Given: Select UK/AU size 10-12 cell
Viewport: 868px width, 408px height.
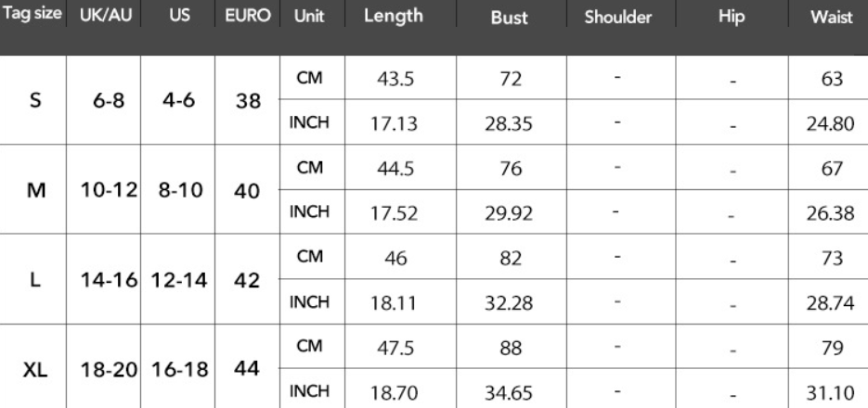Looking at the screenshot, I should pyautogui.click(x=109, y=190).
